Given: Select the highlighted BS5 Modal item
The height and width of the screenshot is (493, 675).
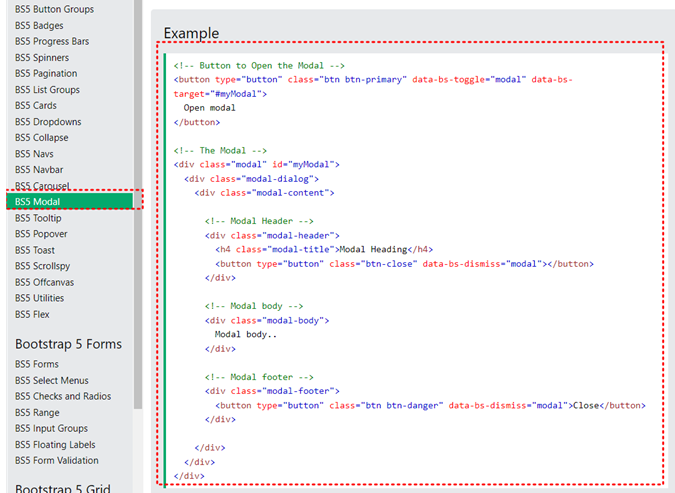Looking at the screenshot, I should (x=70, y=202).
